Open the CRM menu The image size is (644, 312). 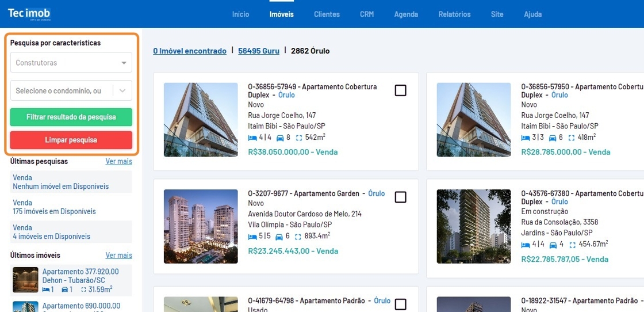[367, 14]
